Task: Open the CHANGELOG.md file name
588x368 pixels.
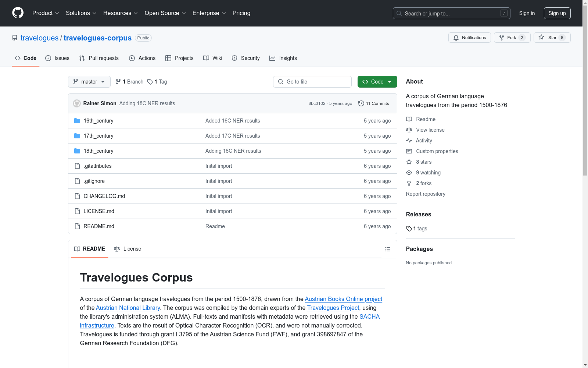Action: click(104, 196)
